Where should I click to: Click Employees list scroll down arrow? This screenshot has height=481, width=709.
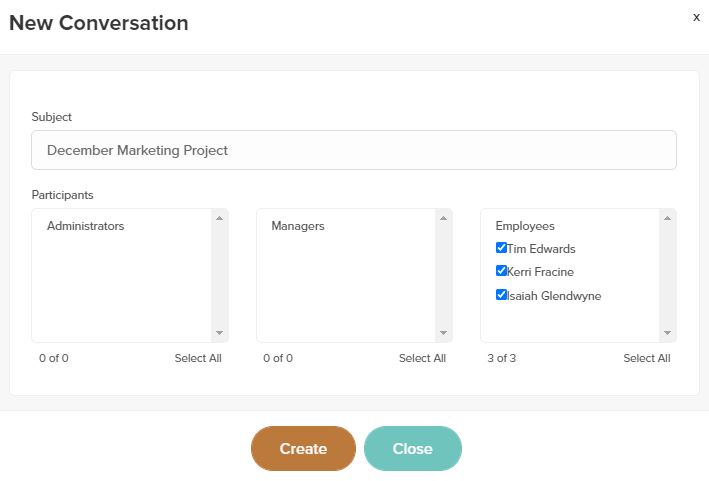[x=667, y=333]
